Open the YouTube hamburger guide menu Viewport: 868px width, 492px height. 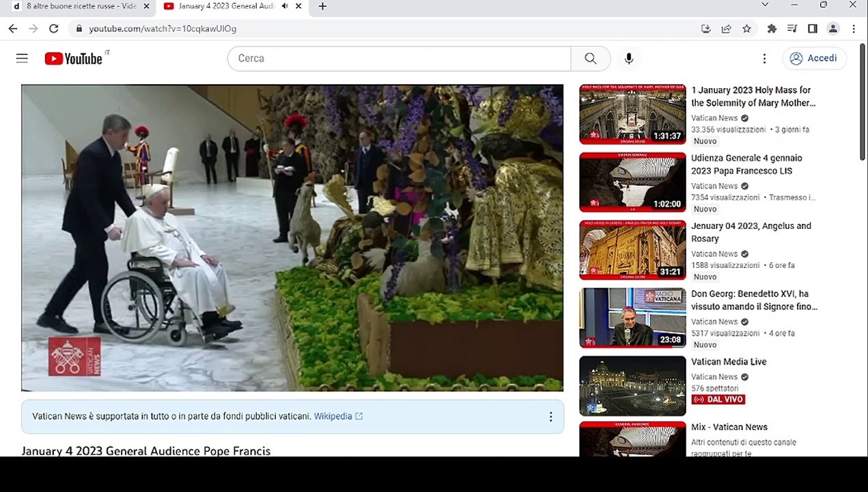pos(22,59)
